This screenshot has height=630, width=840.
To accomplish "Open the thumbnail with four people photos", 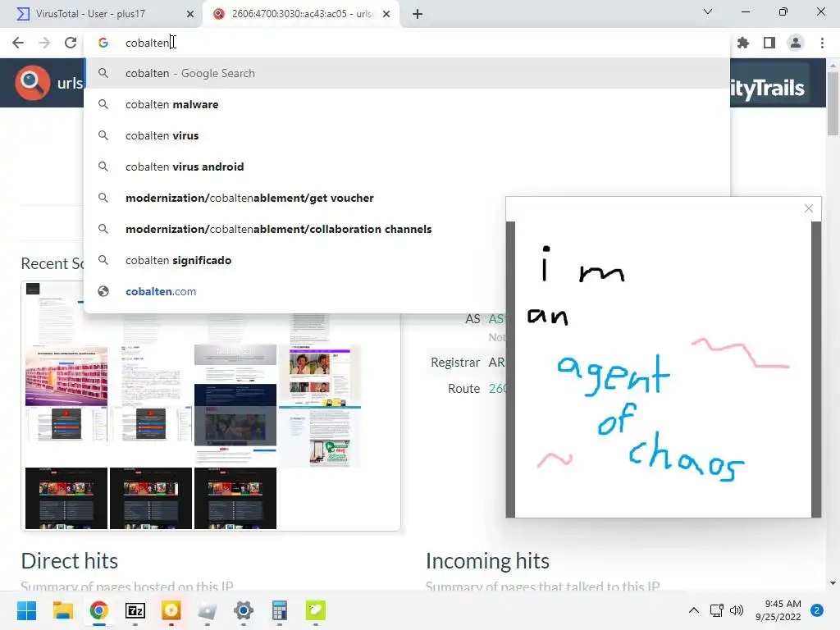I will pyautogui.click(x=320, y=376).
